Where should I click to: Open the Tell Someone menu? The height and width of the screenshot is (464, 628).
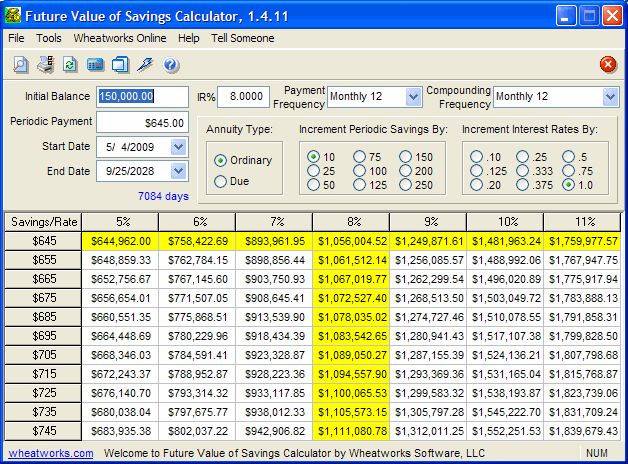(x=243, y=38)
